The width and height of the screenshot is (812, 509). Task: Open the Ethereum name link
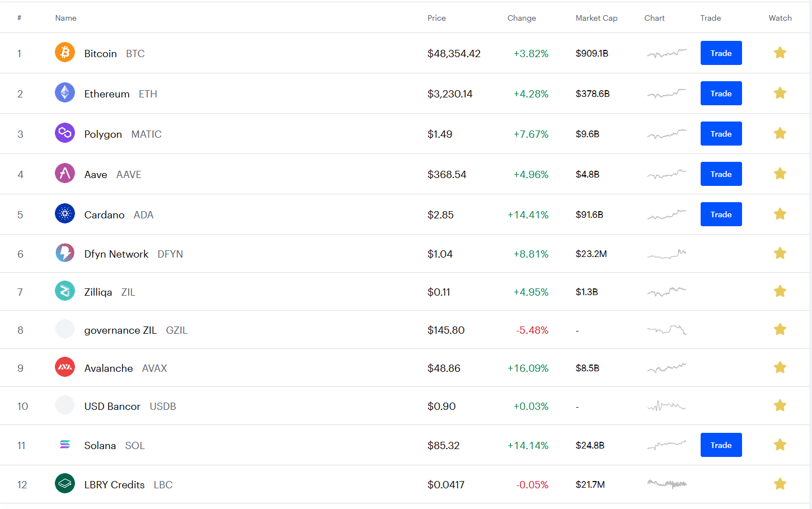107,94
